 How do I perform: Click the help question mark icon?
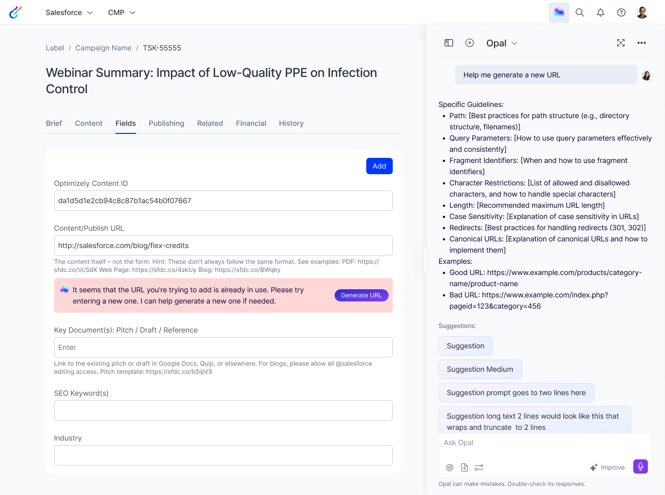tap(621, 13)
